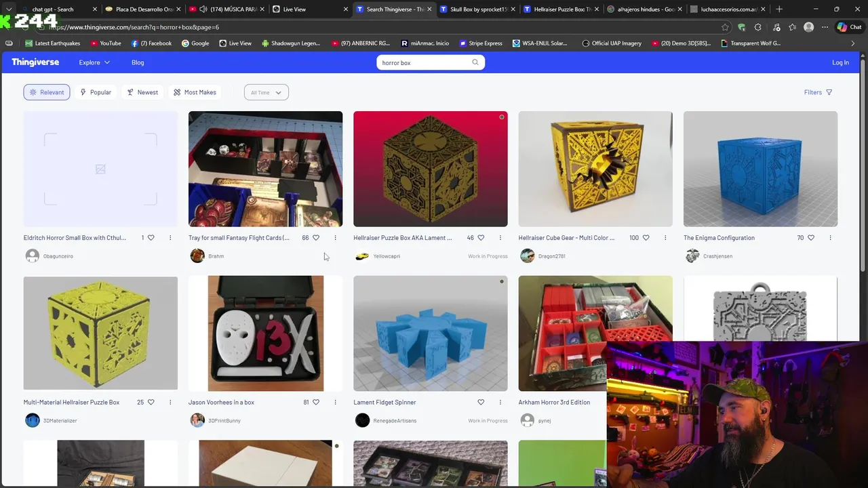The image size is (868, 488).
Task: Open options menu for Jason Voorhees in a box
Action: tap(335, 402)
